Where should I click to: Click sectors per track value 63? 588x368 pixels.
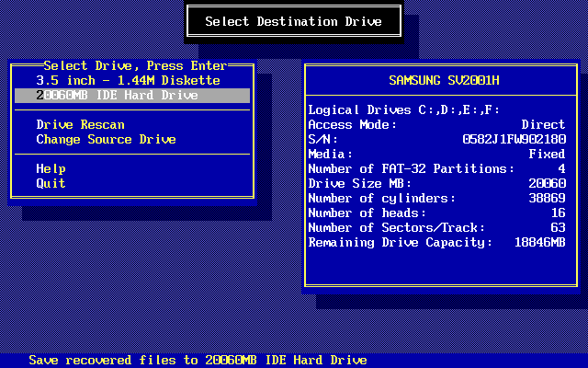click(x=559, y=227)
